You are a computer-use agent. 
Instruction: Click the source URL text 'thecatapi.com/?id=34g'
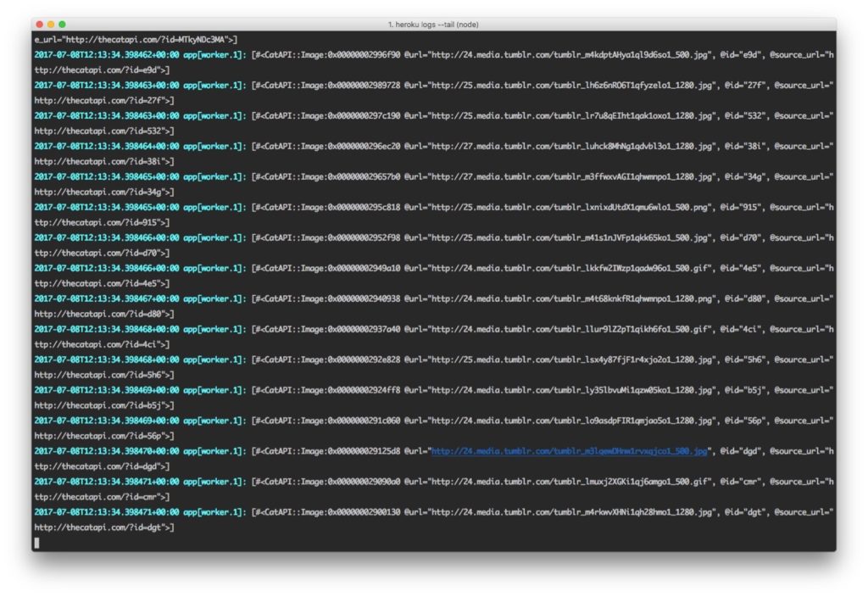tap(113, 192)
